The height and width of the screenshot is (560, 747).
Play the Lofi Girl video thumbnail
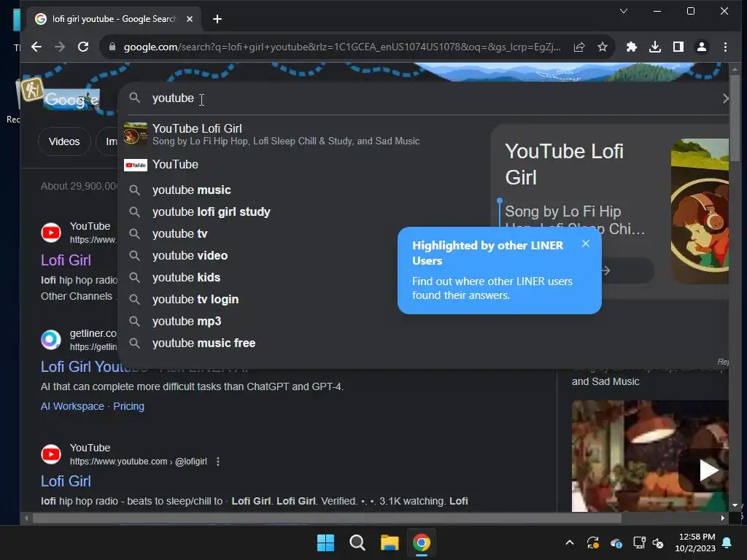pos(708,470)
